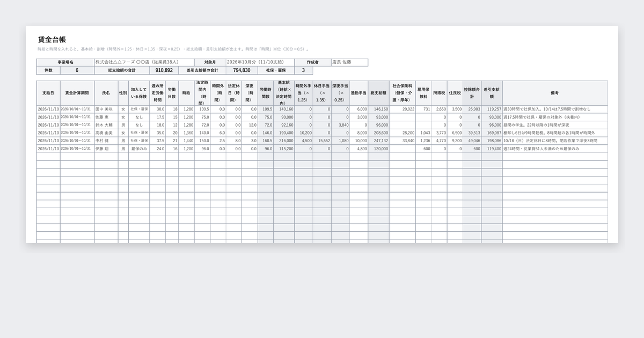This screenshot has height=338, width=644.
Task: Select the 所得税 column header
Action: 439,93
